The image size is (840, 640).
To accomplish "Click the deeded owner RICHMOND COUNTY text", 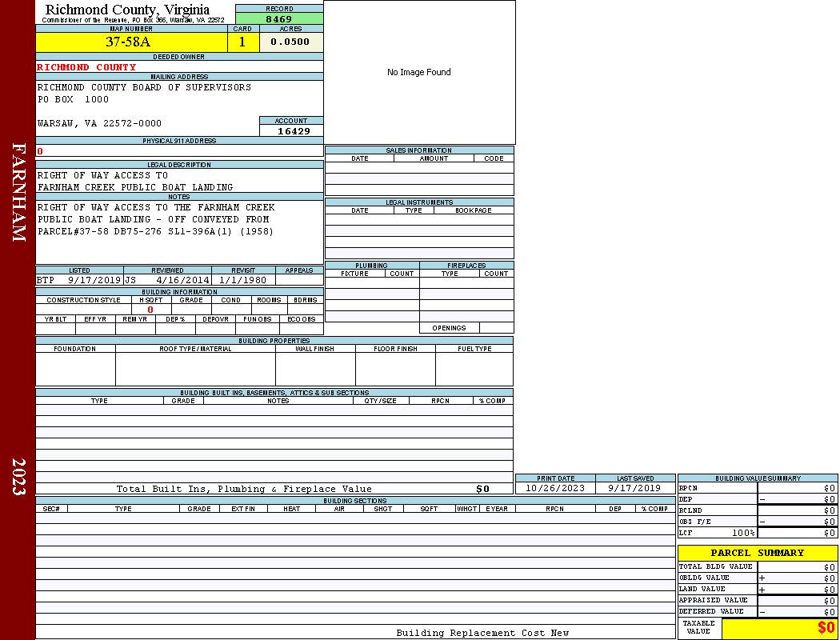I will click(86, 67).
